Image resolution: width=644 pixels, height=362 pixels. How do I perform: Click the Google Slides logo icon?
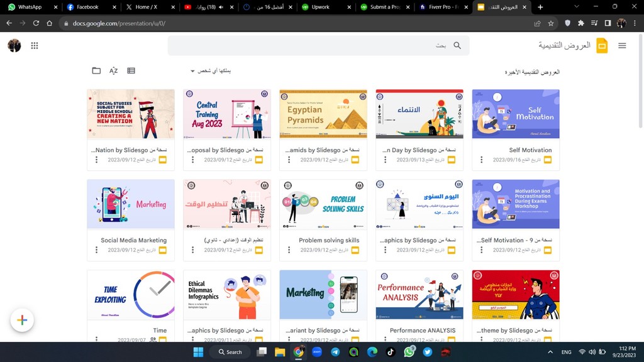coord(602,45)
